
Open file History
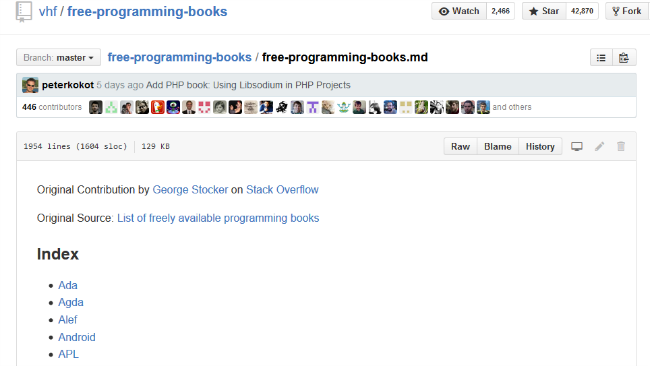point(540,147)
